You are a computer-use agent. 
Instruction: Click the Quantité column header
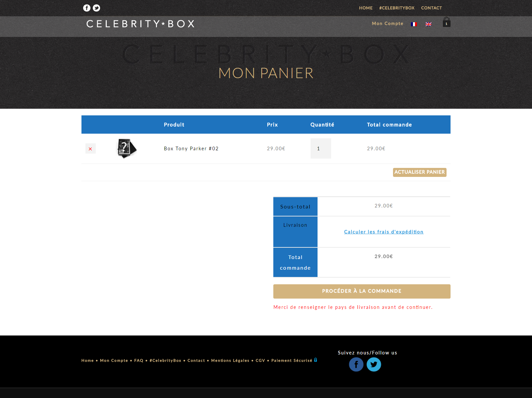click(322, 125)
